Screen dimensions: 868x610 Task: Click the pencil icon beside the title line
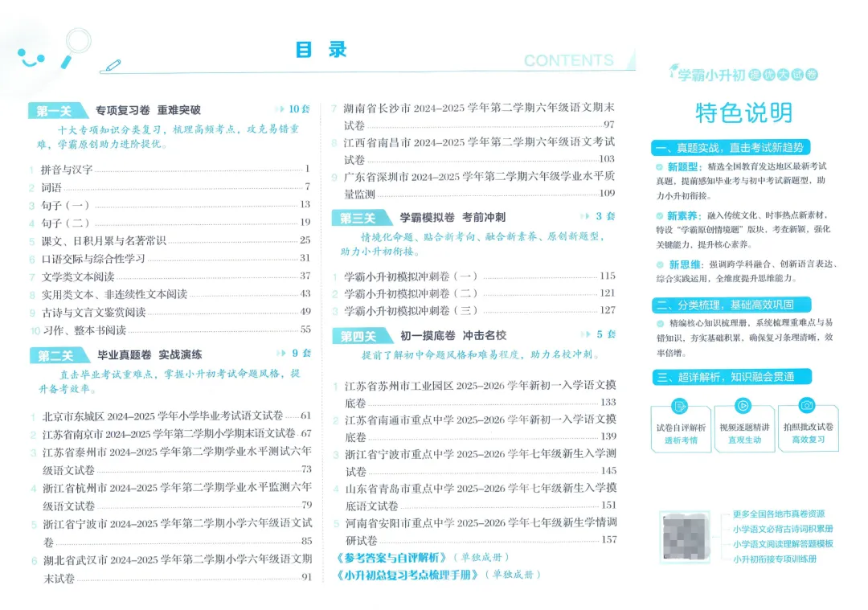pyautogui.click(x=113, y=66)
